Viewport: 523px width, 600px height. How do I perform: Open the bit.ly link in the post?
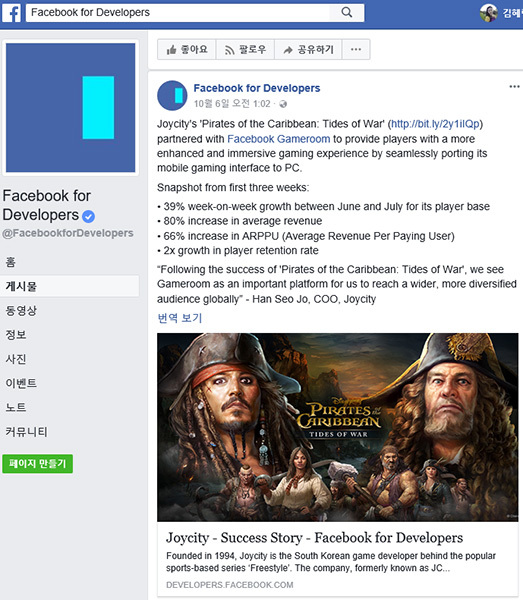[x=435, y=124]
